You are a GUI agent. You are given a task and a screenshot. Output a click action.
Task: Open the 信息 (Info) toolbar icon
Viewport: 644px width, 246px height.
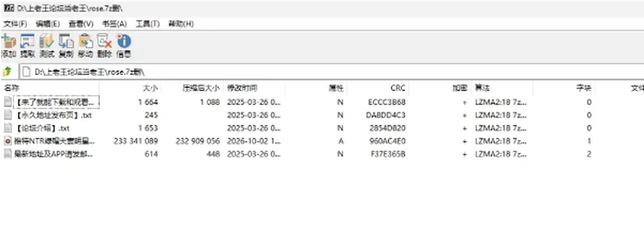(123, 41)
